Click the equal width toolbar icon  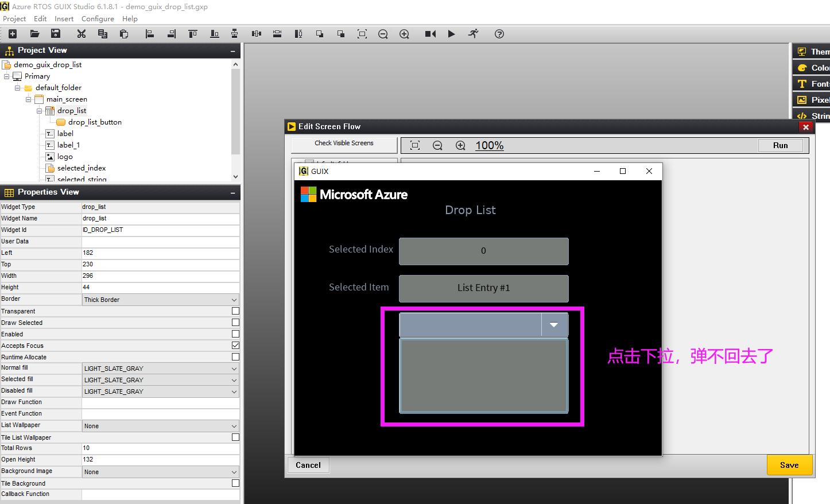click(x=277, y=34)
